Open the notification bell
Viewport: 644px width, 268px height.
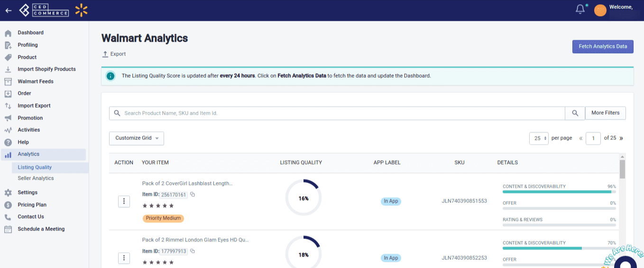(580, 9)
